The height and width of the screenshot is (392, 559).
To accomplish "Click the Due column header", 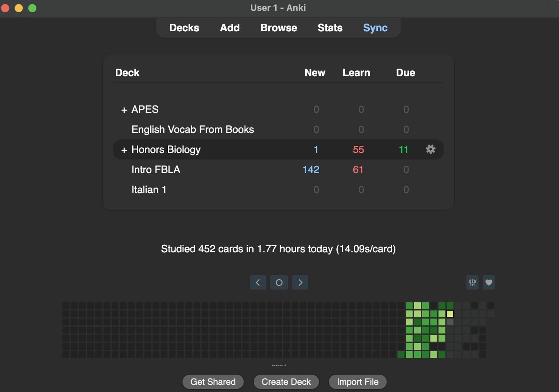I will pos(405,73).
